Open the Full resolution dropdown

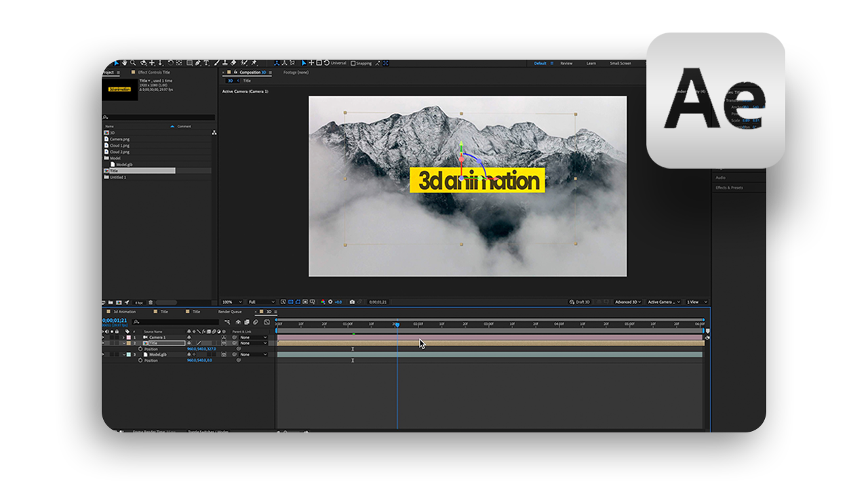pyautogui.click(x=262, y=302)
